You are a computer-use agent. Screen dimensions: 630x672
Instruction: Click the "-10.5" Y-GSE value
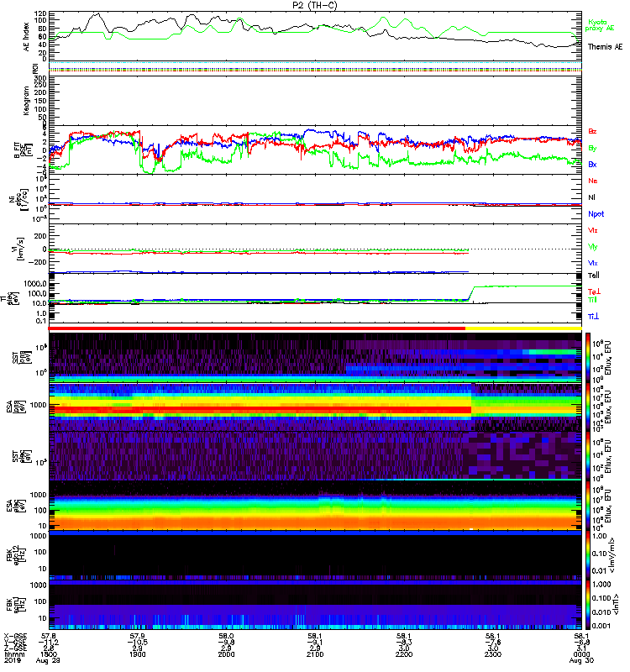coord(137,643)
